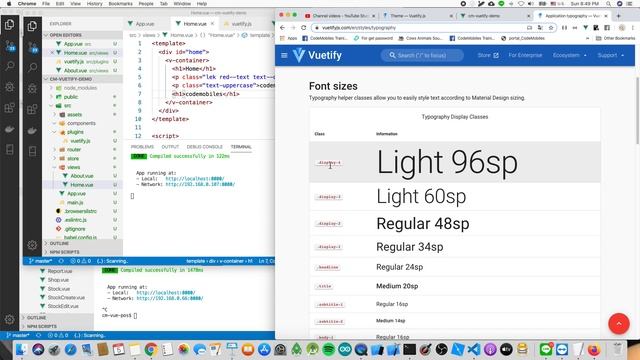Expand NPM SCRIPTS in background VS Code window
The width and height of the screenshot is (640, 360).
42,327
